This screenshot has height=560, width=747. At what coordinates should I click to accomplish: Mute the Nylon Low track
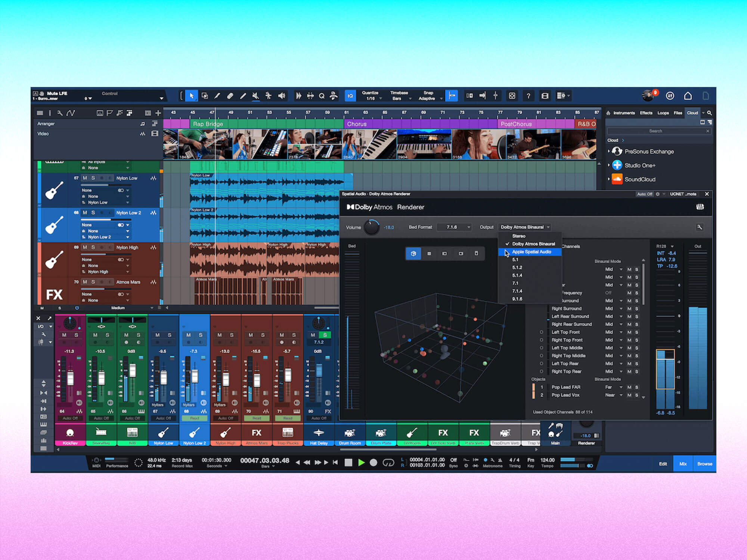pyautogui.click(x=85, y=178)
